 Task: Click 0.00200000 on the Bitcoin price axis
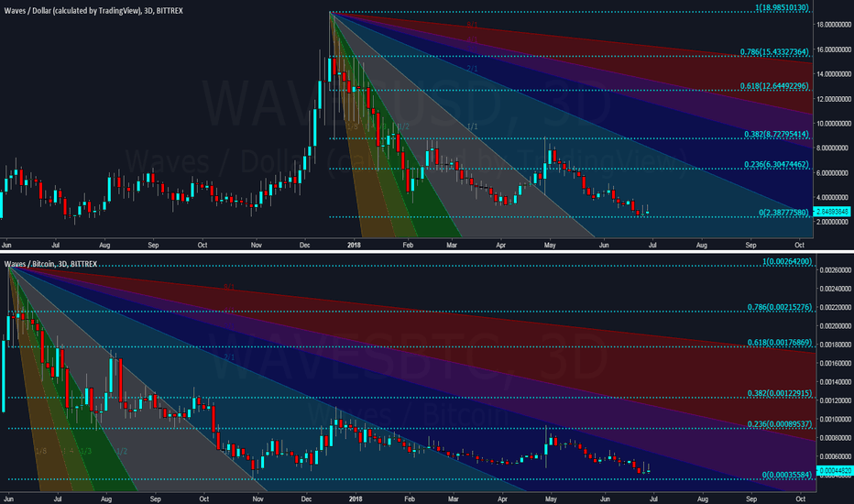pyautogui.click(x=836, y=326)
